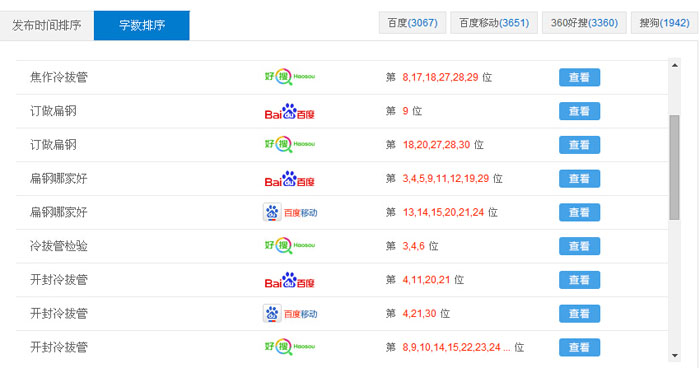Select 开封冷拔管 keyword in Baidu row
The image size is (700, 368).
[x=58, y=280]
